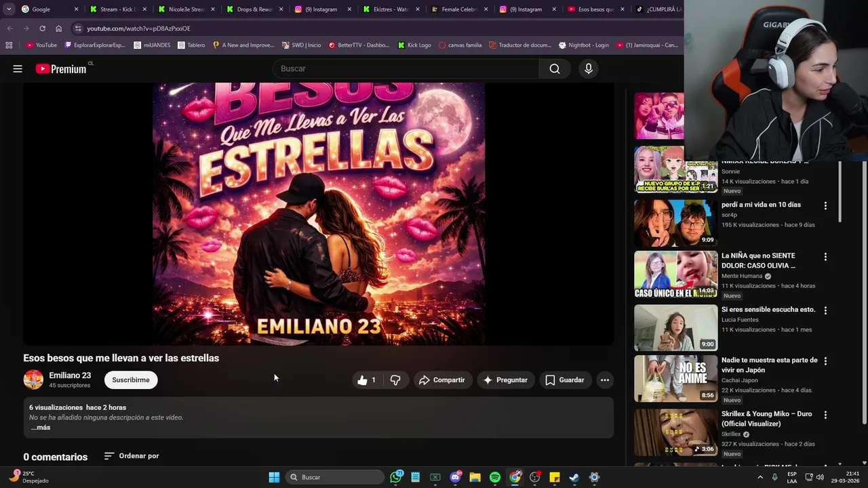Open more actions ellipsis under video
Image resolution: width=868 pixels, height=488 pixels.
tap(605, 380)
